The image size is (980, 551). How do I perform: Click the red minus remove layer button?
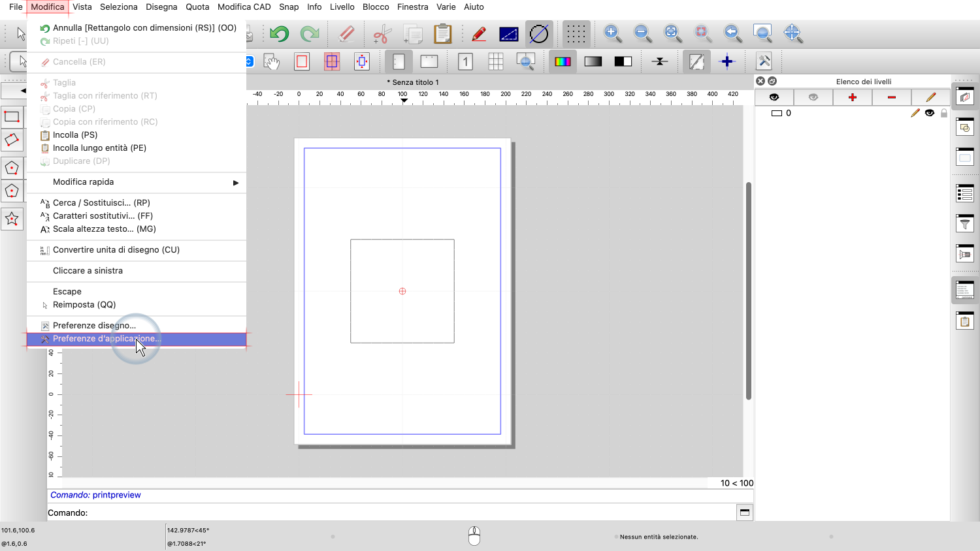click(891, 97)
